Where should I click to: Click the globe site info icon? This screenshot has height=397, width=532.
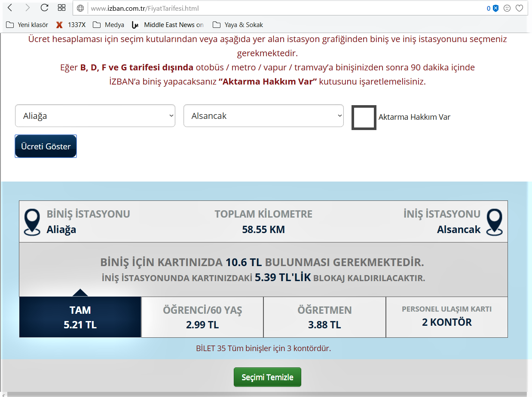[80, 8]
